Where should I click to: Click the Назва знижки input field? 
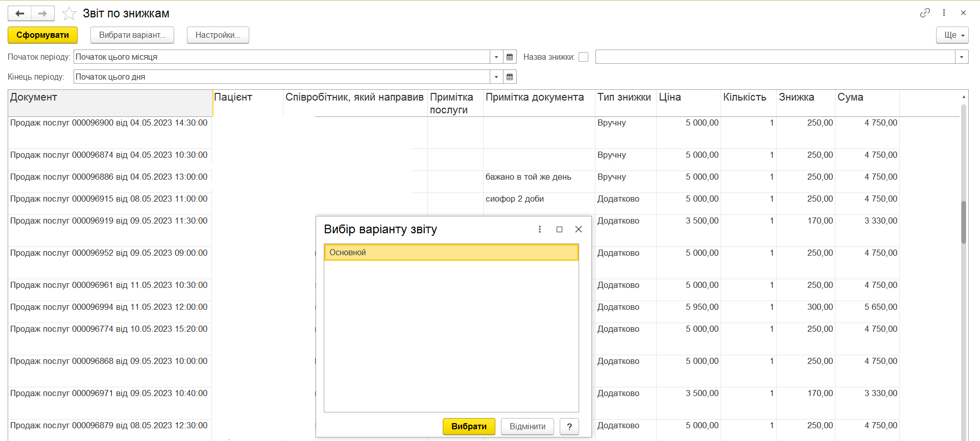click(x=775, y=57)
